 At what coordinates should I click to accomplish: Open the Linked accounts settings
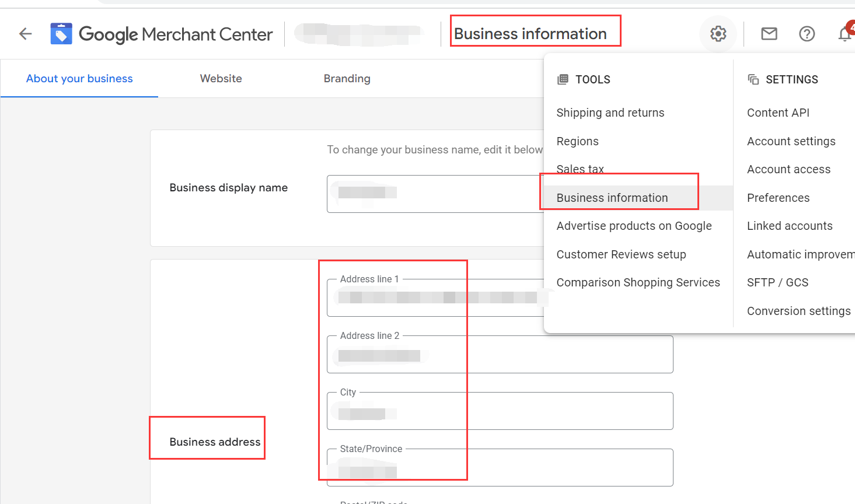[790, 226]
